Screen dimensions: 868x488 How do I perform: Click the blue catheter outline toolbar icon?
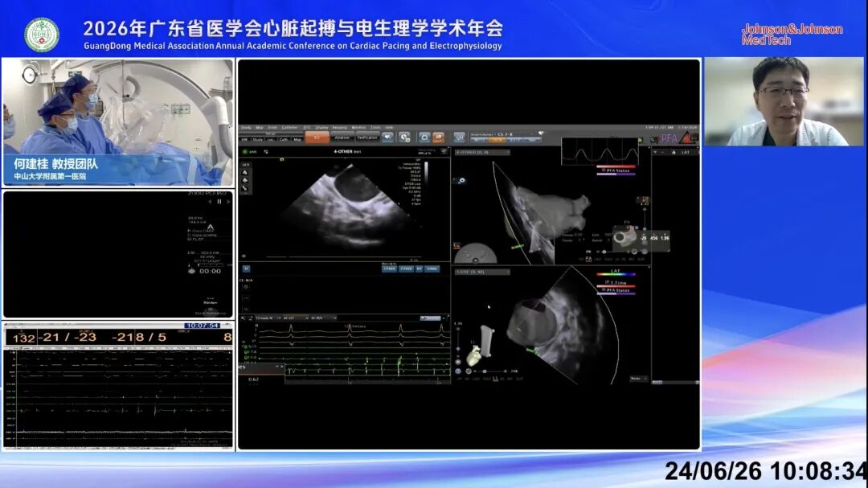pyautogui.click(x=424, y=137)
